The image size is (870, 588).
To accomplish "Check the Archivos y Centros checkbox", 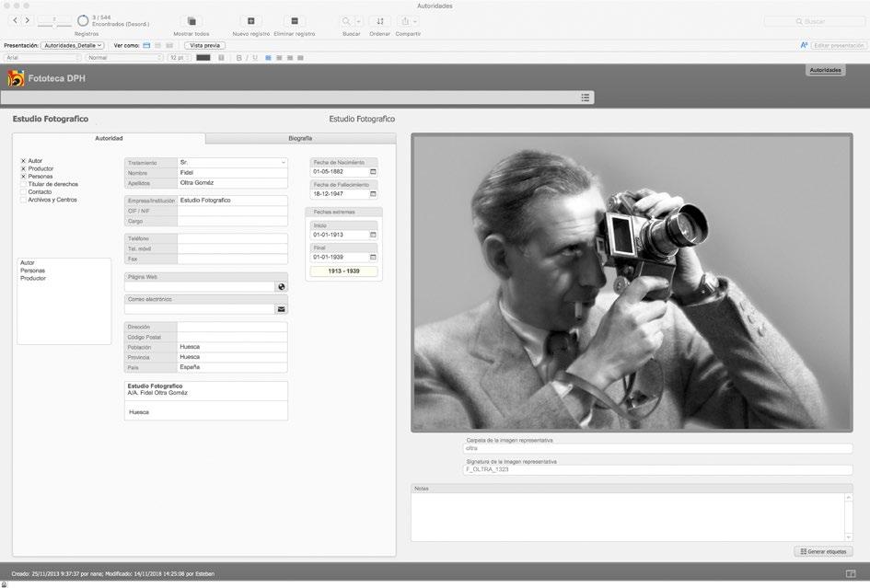I will pyautogui.click(x=23, y=200).
